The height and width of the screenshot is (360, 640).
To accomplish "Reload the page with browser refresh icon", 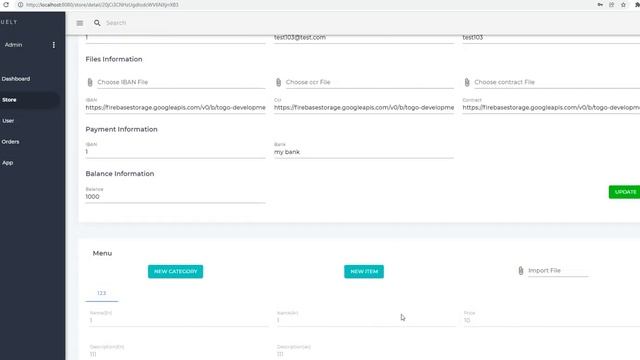I will pyautogui.click(x=6, y=4).
